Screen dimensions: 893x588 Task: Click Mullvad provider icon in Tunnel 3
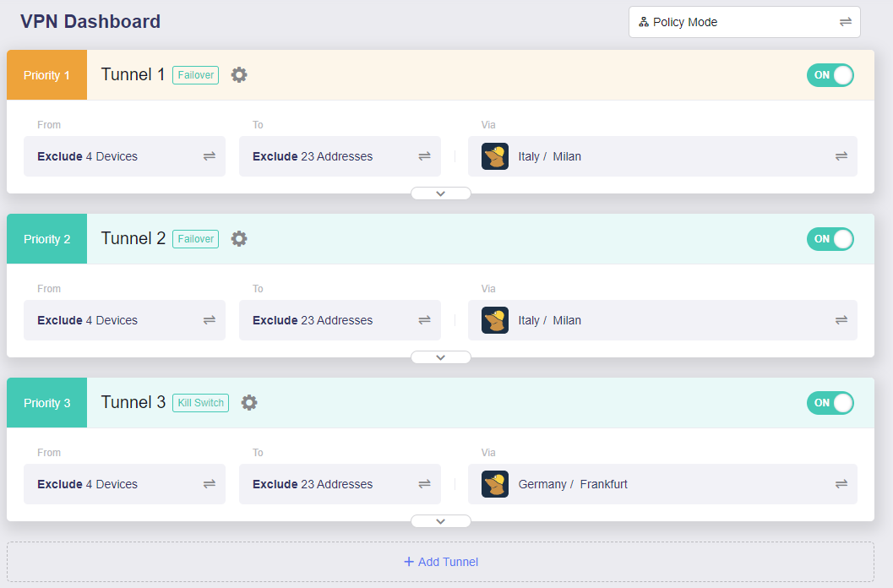pyautogui.click(x=495, y=484)
